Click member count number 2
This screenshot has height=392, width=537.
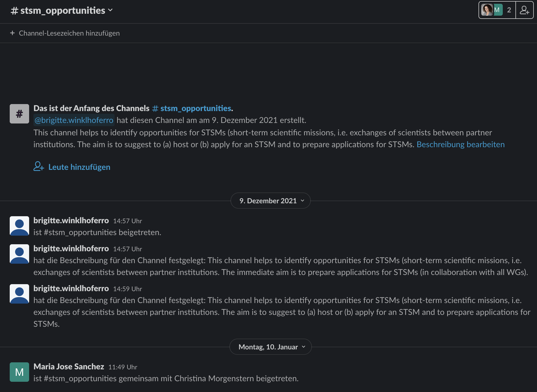pos(509,10)
